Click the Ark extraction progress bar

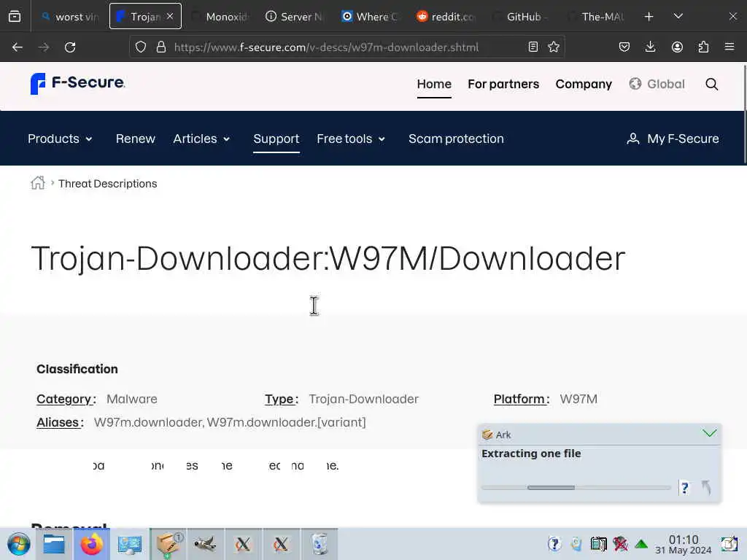(x=576, y=488)
